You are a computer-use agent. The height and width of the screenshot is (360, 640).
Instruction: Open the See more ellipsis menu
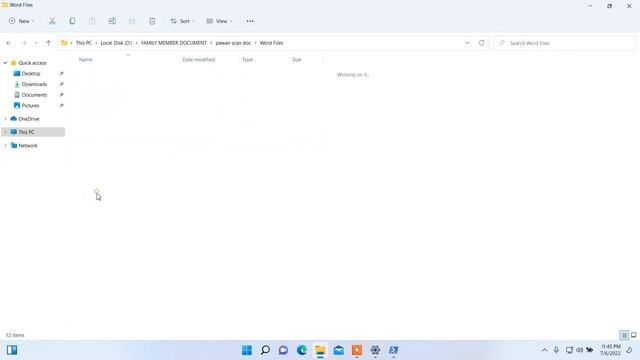tap(250, 21)
